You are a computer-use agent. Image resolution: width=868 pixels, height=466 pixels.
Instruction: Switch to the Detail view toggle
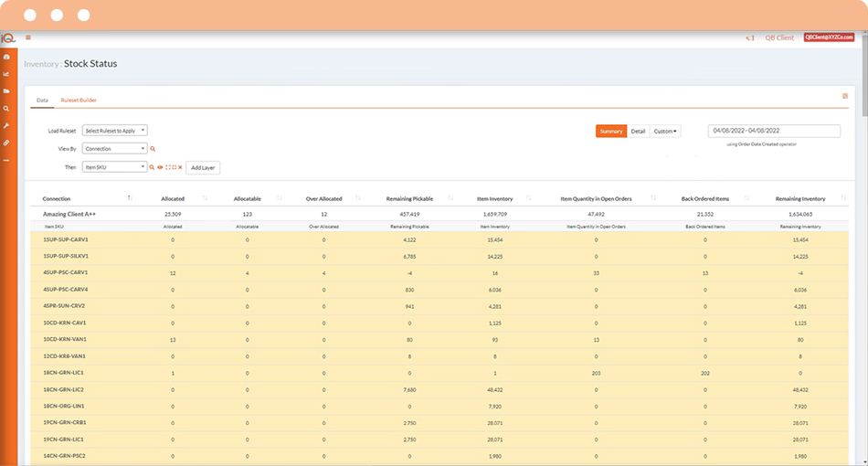coord(638,132)
